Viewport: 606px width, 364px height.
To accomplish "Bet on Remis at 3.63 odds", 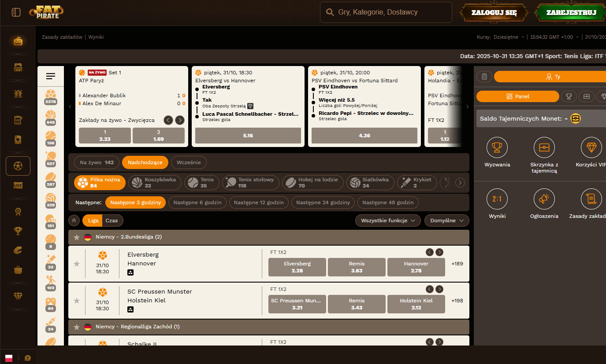I will [357, 267].
